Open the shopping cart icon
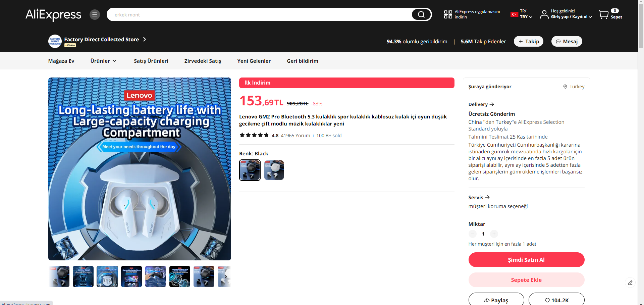The height and width of the screenshot is (305, 644). [604, 14]
